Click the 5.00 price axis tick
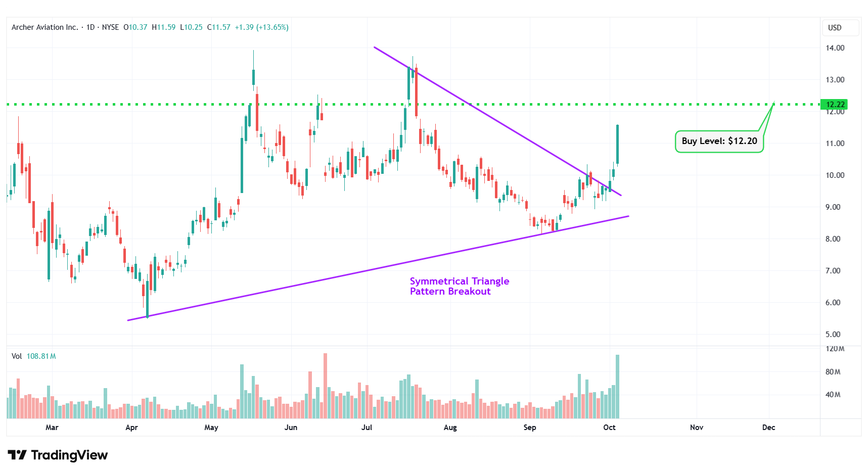 (833, 335)
